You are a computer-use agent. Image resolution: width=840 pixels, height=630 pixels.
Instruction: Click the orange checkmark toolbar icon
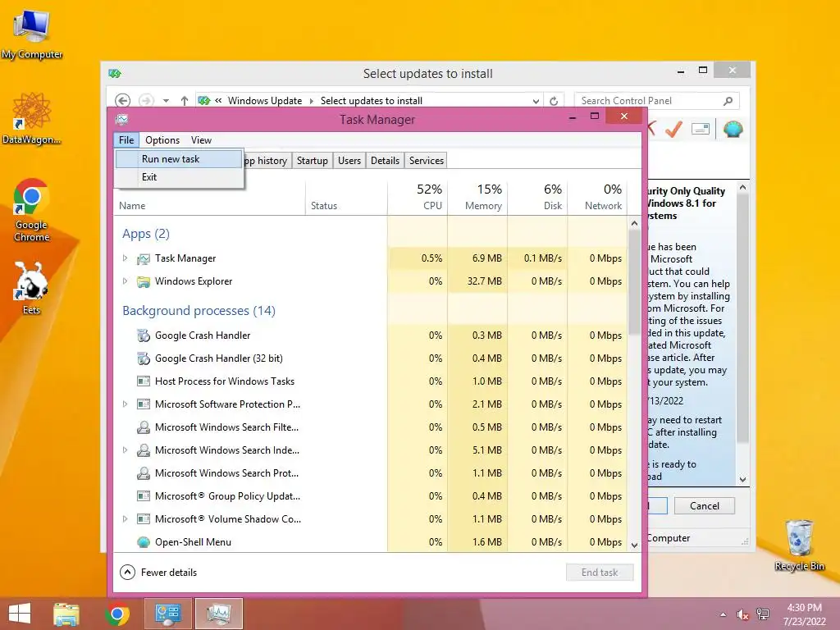coord(674,129)
